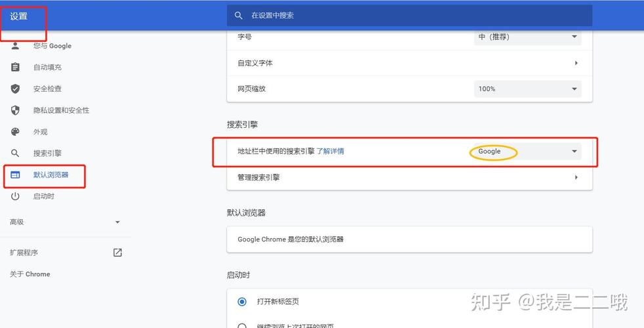Open the 网页缩放 100% zoom dropdown
The height and width of the screenshot is (328, 644).
click(527, 89)
